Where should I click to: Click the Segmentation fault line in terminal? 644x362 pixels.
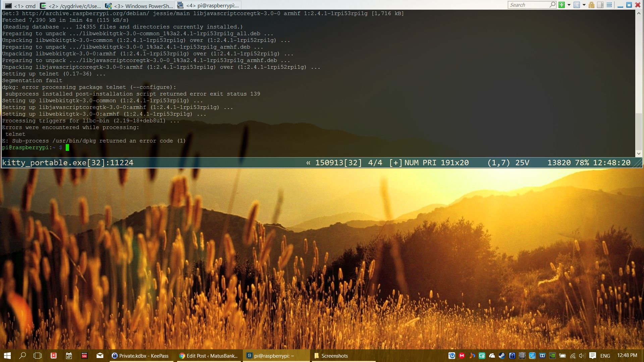(x=32, y=80)
